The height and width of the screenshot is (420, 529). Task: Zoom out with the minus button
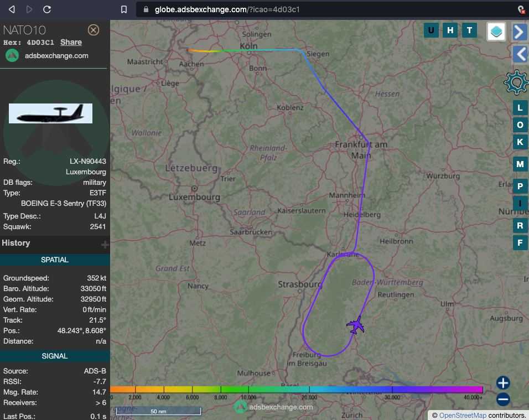tap(502, 400)
